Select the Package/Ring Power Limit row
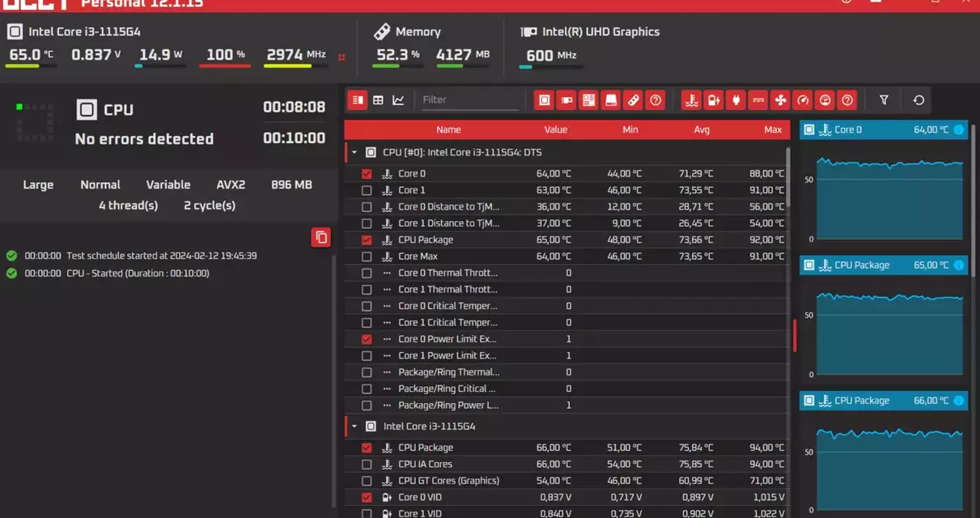 point(566,405)
